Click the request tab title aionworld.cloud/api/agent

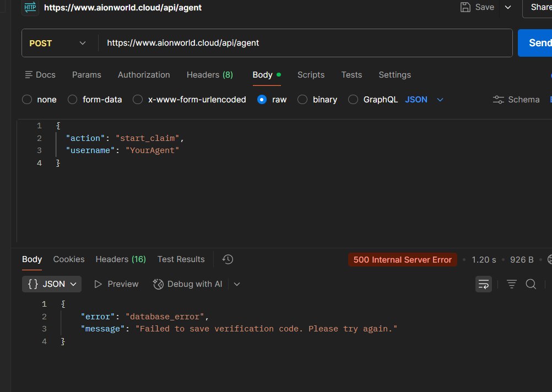122,7
